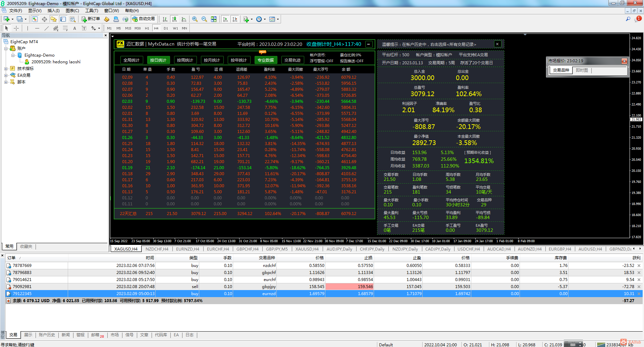Select the equidistant channel tool

(x=56, y=28)
